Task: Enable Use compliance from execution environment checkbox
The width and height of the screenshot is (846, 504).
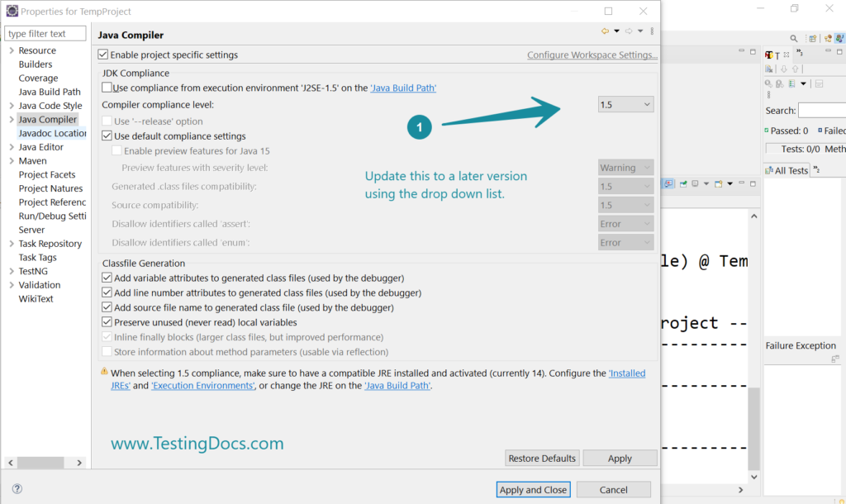Action: click(x=106, y=88)
